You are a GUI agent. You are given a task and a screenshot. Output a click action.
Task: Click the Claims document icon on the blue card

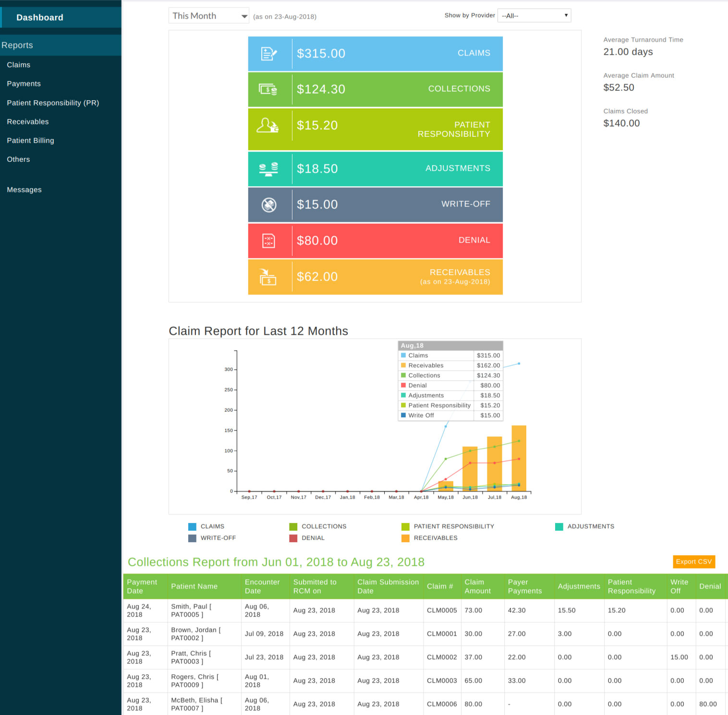268,53
